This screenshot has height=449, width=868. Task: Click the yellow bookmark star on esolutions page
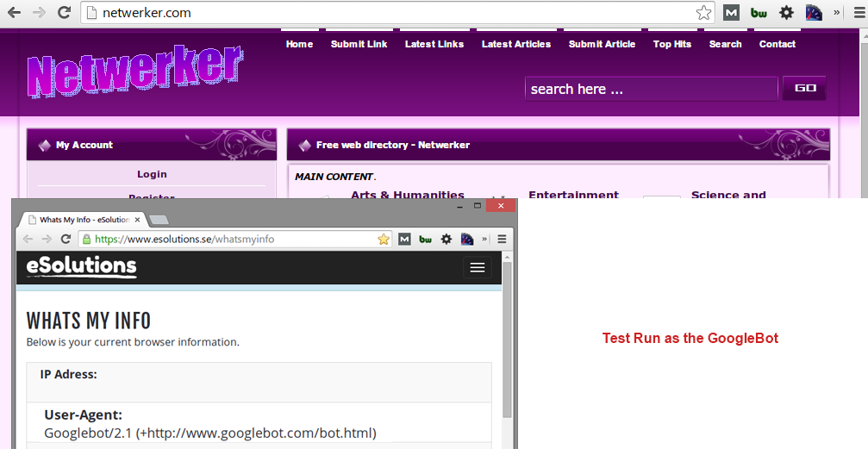tap(384, 239)
